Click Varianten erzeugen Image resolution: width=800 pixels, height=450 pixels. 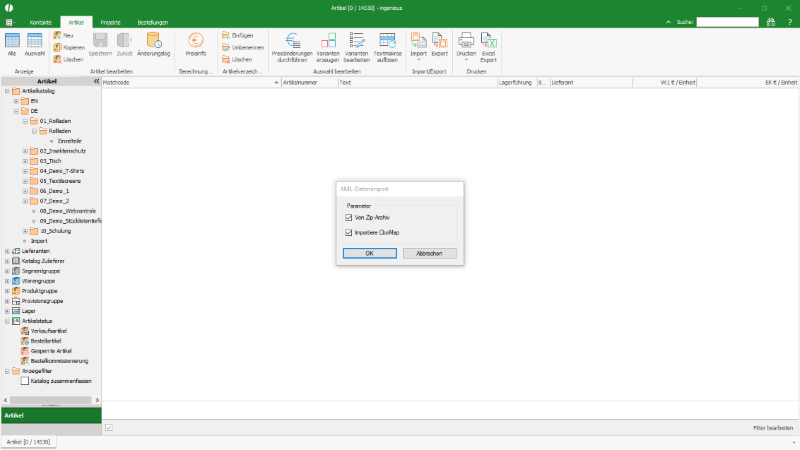click(x=328, y=47)
